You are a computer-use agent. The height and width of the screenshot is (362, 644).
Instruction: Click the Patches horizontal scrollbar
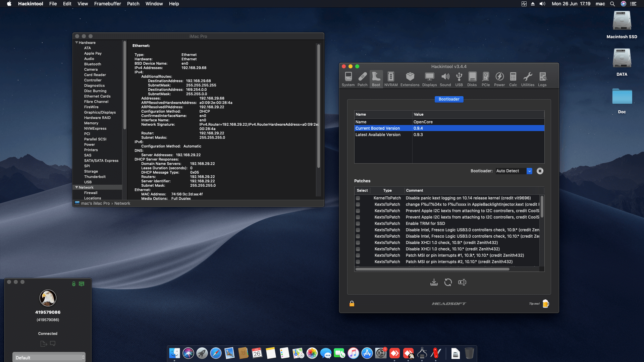(x=432, y=269)
